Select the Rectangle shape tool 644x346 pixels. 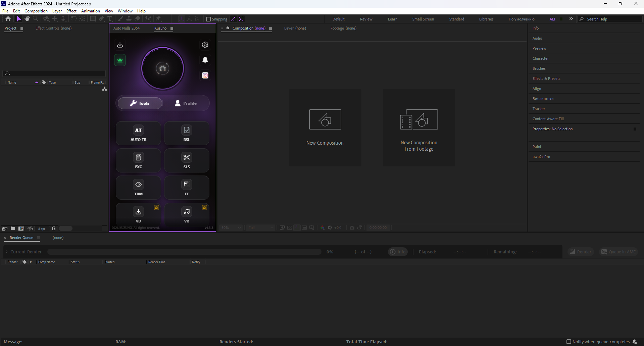point(93,19)
